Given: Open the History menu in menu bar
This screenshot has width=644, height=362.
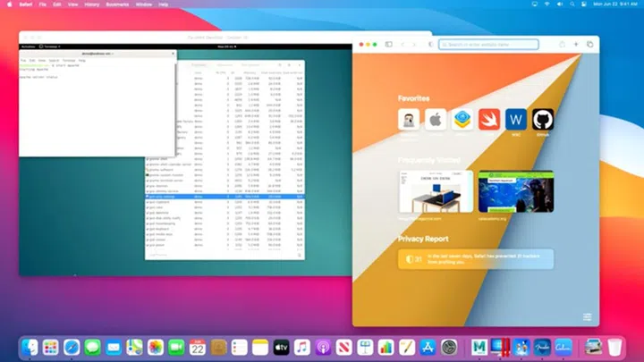Looking at the screenshot, I should (92, 4).
